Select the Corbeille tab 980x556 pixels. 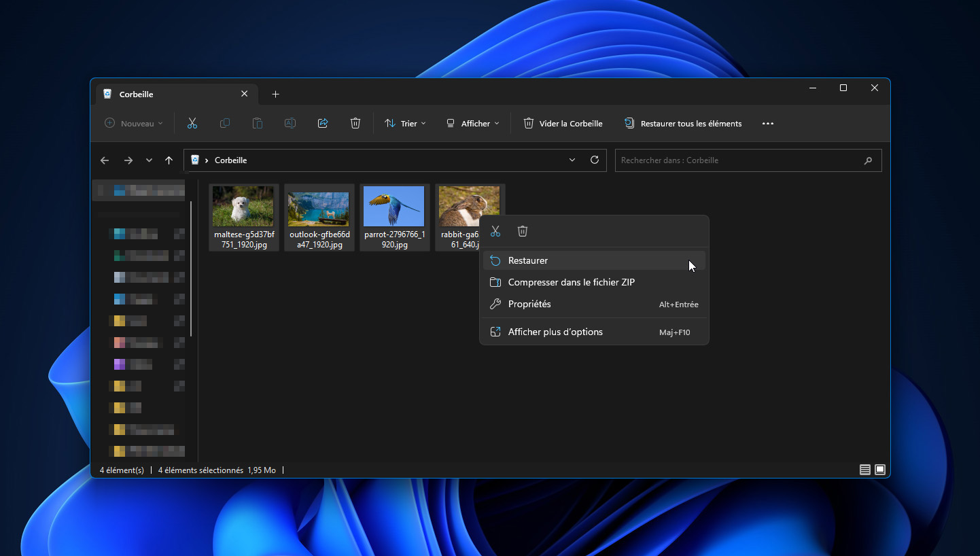click(x=175, y=94)
